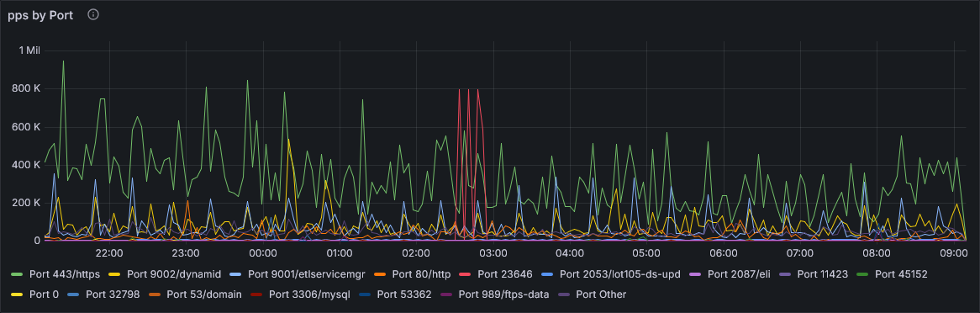This screenshot has height=313, width=980.
Task: Toggle Port 23646 legend entry
Action: (505, 274)
